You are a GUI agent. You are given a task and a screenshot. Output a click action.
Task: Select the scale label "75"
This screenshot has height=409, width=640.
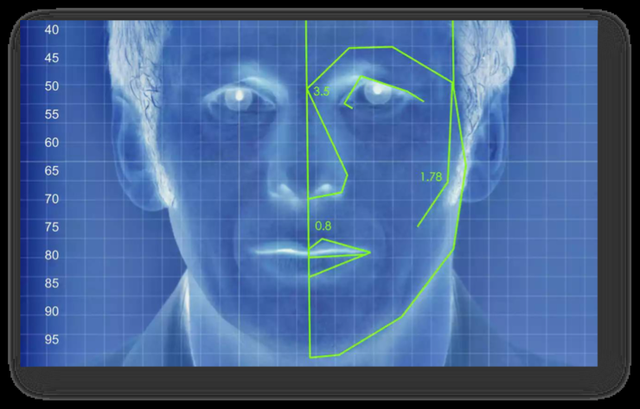pos(52,227)
